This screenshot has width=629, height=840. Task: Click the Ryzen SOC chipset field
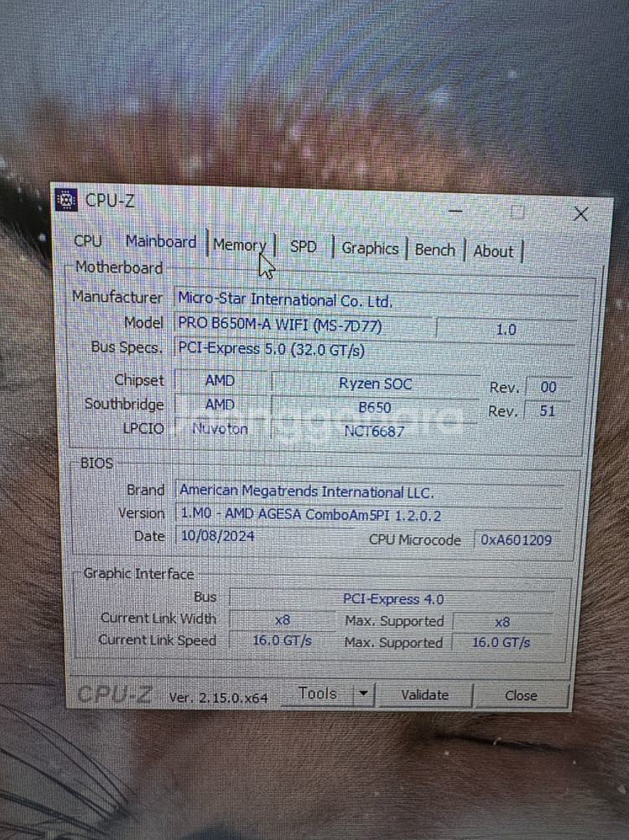pos(375,383)
